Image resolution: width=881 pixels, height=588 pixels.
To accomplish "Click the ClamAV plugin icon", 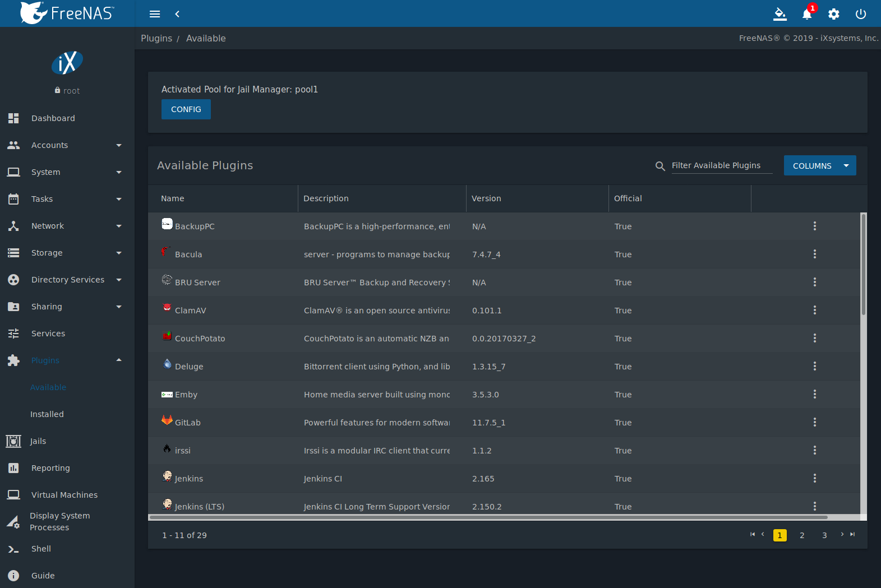I will click(167, 308).
